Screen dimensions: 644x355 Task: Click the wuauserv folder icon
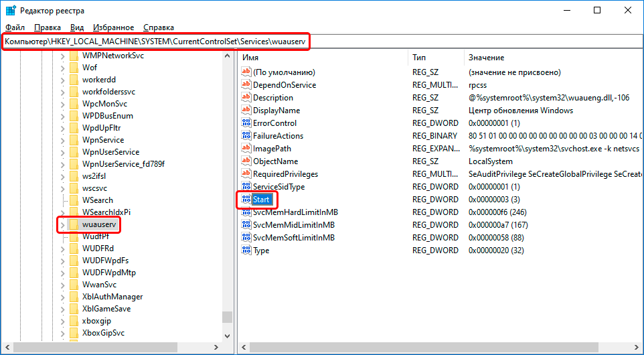click(74, 224)
